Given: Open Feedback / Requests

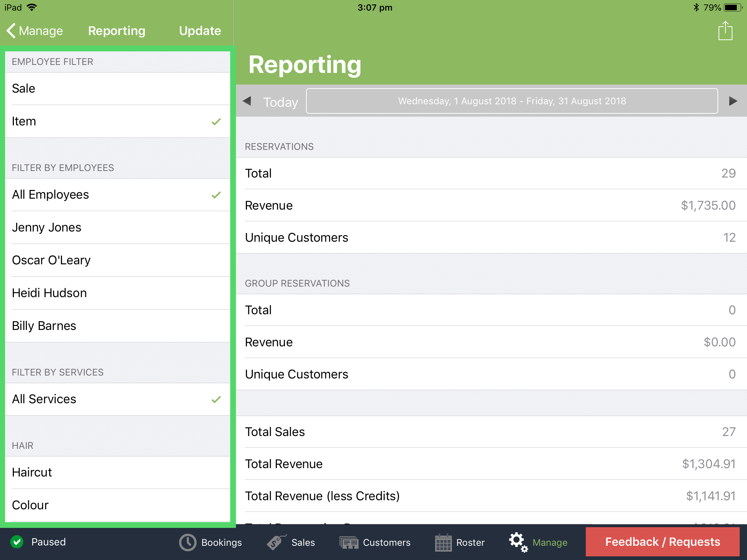Looking at the screenshot, I should click(662, 542).
